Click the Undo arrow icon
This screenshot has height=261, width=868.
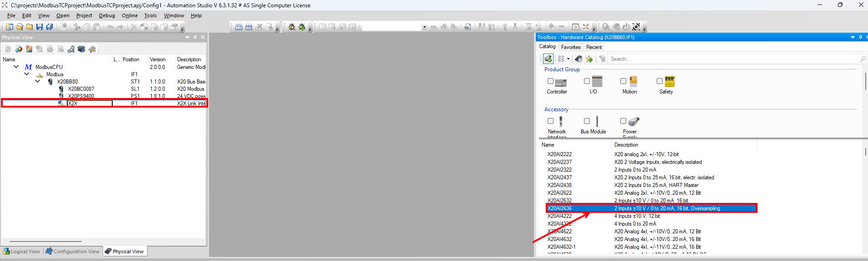click(110, 27)
